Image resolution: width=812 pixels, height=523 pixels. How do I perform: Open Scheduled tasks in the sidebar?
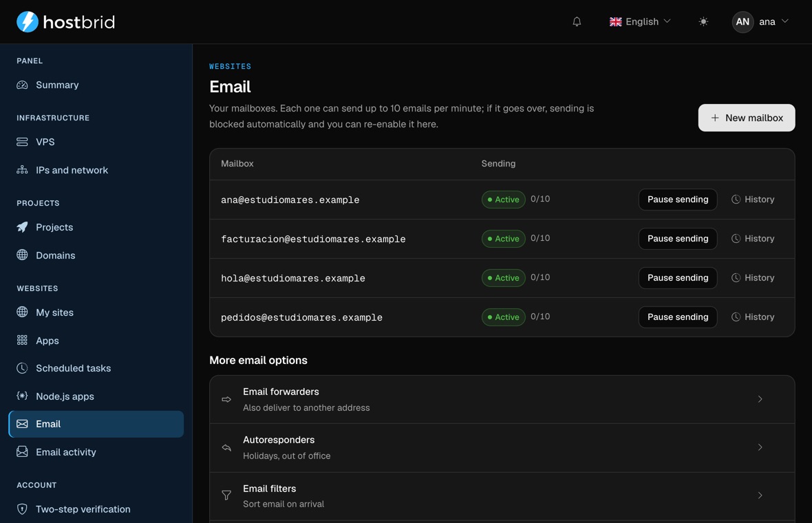(96, 368)
